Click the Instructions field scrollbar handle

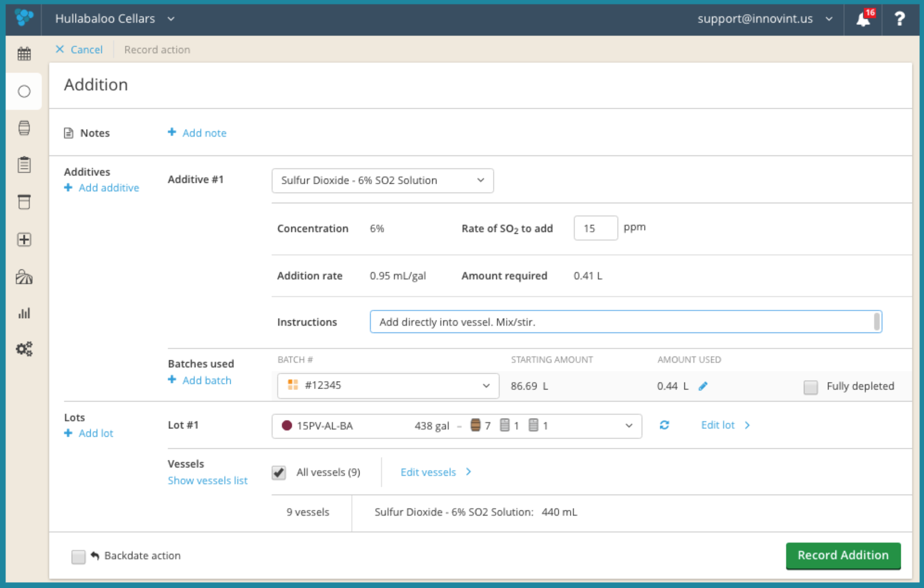tap(877, 321)
